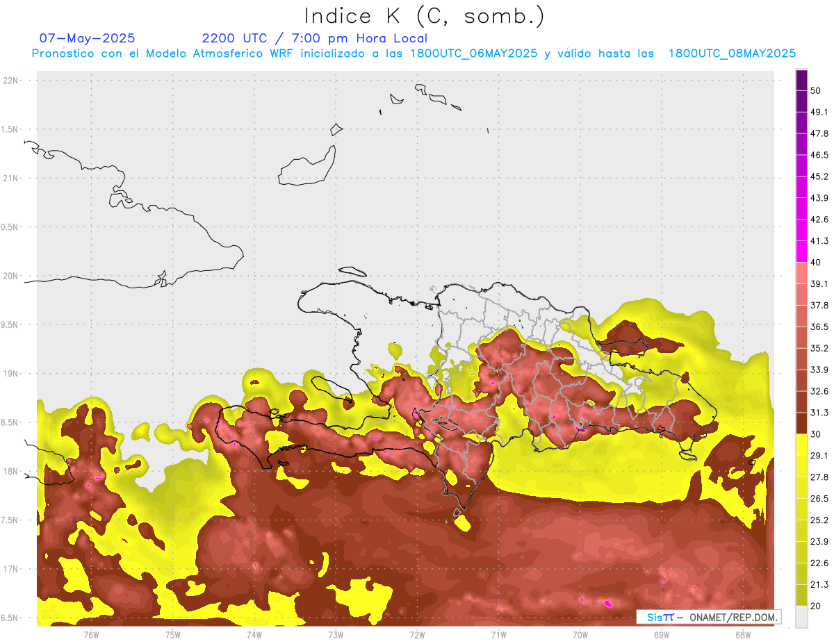Pick the magenta swatch between 41.3 and 40
Screen dimensions: 834x644
click(801, 251)
